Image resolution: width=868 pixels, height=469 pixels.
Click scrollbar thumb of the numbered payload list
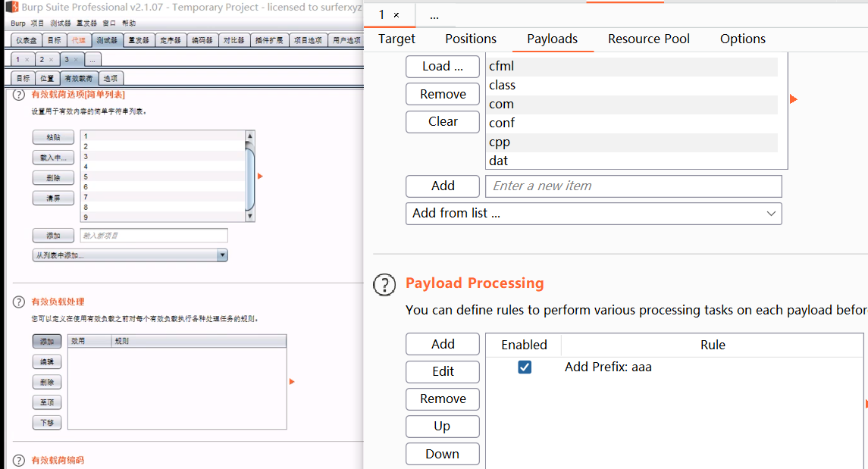[250, 178]
